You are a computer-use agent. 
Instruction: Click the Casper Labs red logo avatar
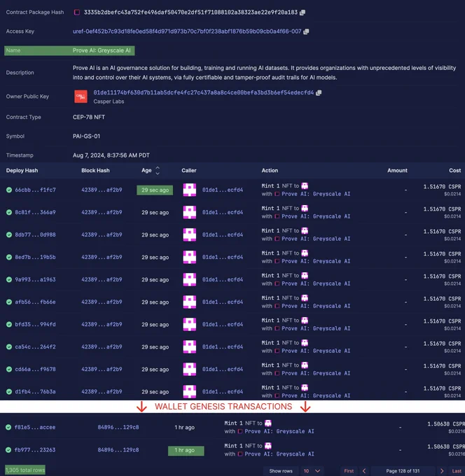click(x=81, y=97)
